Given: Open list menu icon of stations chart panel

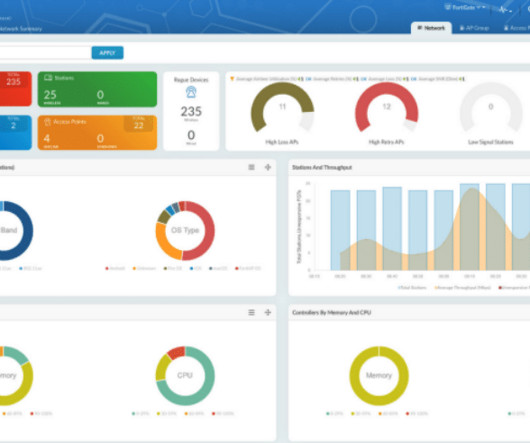Looking at the screenshot, I should (251, 167).
